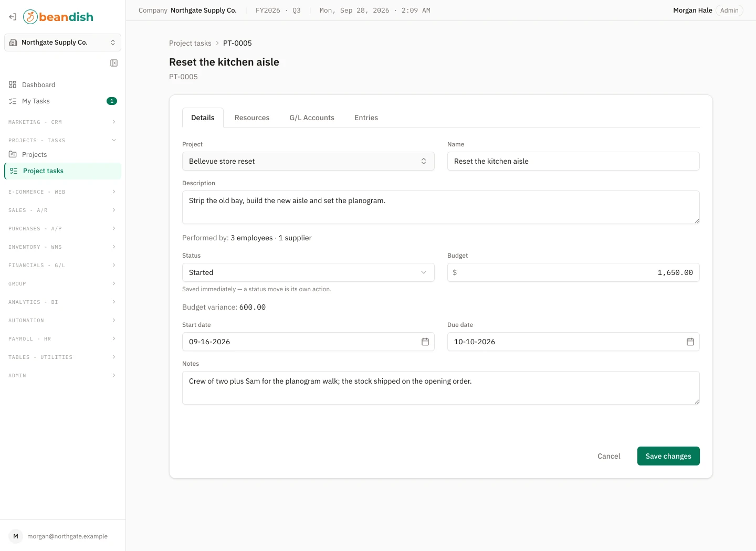Click the Start date field 09-16-2026
The image size is (756, 551).
coord(308,342)
